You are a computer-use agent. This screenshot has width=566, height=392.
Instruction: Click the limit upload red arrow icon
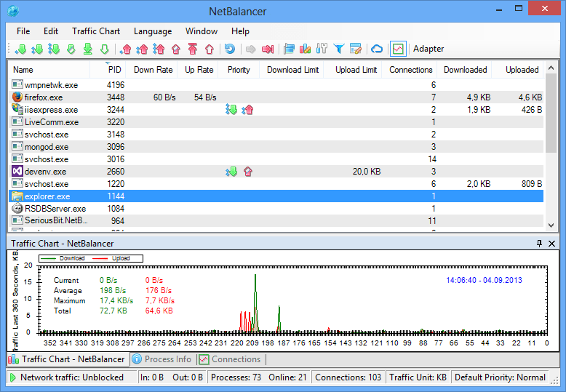click(x=176, y=49)
